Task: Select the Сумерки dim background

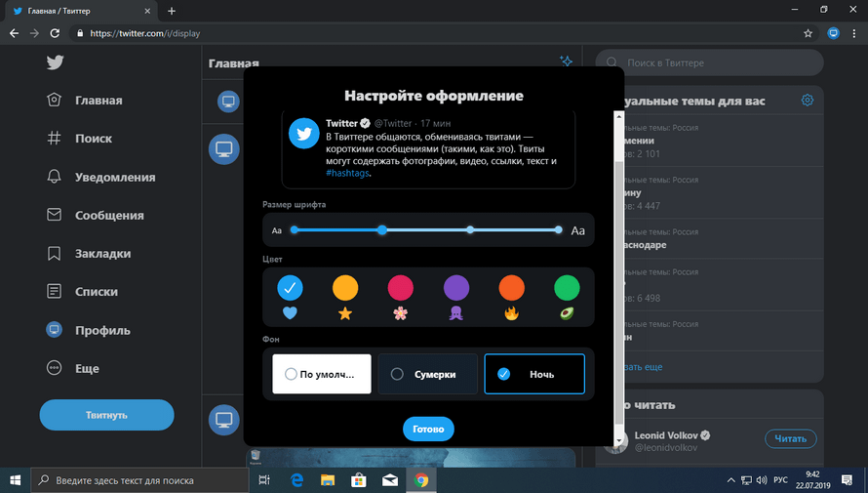Action: [427, 374]
